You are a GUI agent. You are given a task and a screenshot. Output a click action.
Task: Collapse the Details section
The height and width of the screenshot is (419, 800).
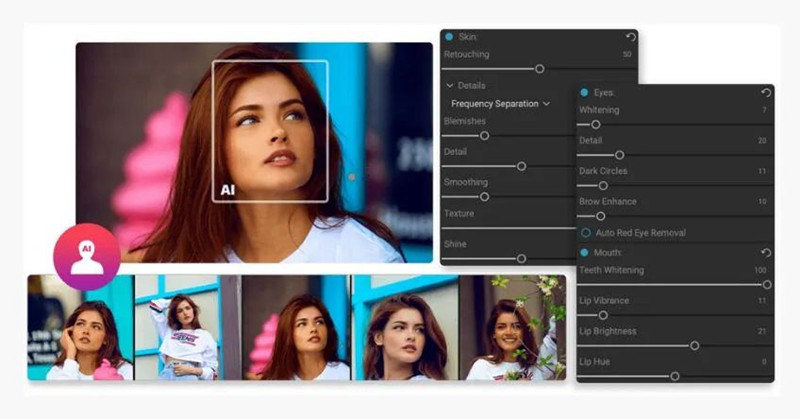(x=450, y=86)
